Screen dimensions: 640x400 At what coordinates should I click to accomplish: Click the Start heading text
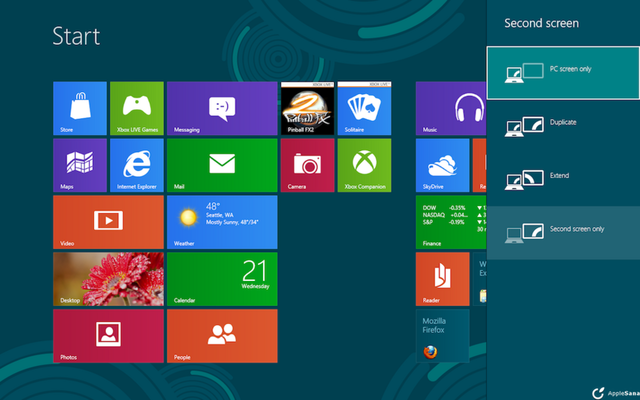(76, 36)
